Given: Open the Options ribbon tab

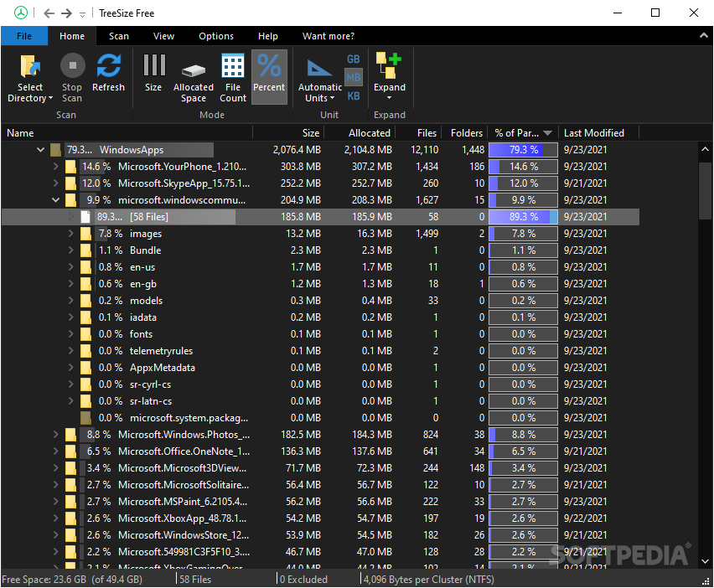Looking at the screenshot, I should (x=216, y=36).
